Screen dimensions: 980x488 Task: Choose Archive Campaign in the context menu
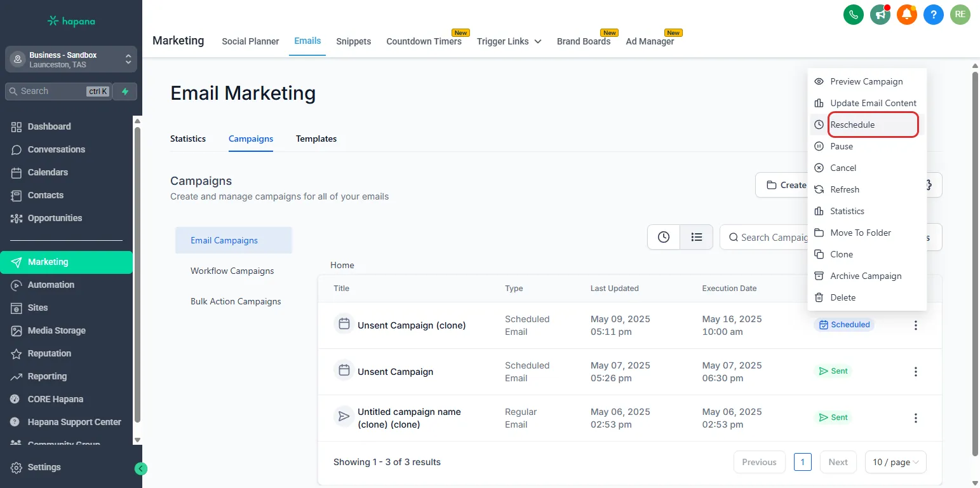[866, 276]
